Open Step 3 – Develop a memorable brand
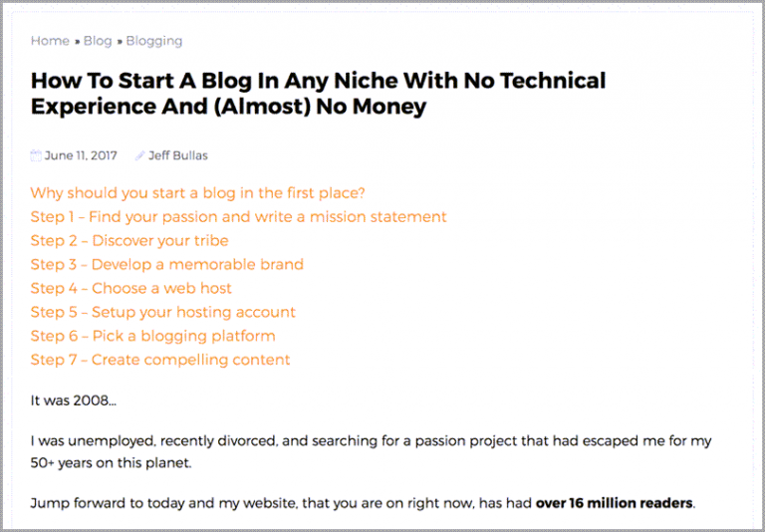The image size is (765, 532). pyautogui.click(x=166, y=264)
